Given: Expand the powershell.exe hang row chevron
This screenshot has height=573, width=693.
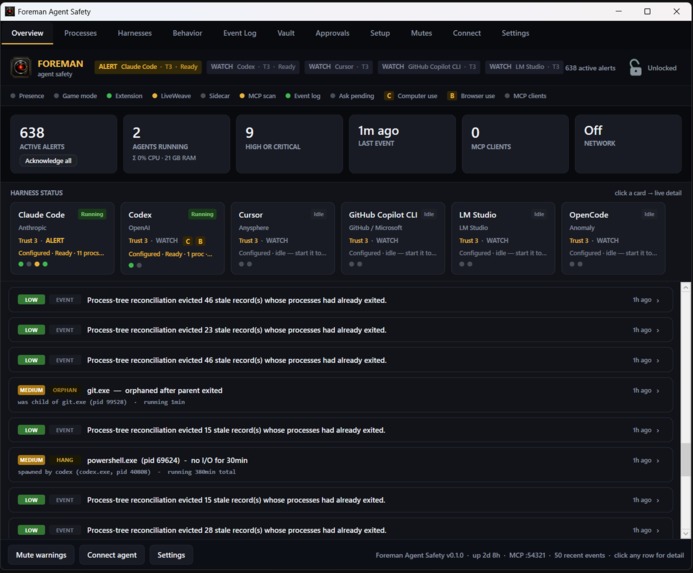Looking at the screenshot, I should point(658,461).
